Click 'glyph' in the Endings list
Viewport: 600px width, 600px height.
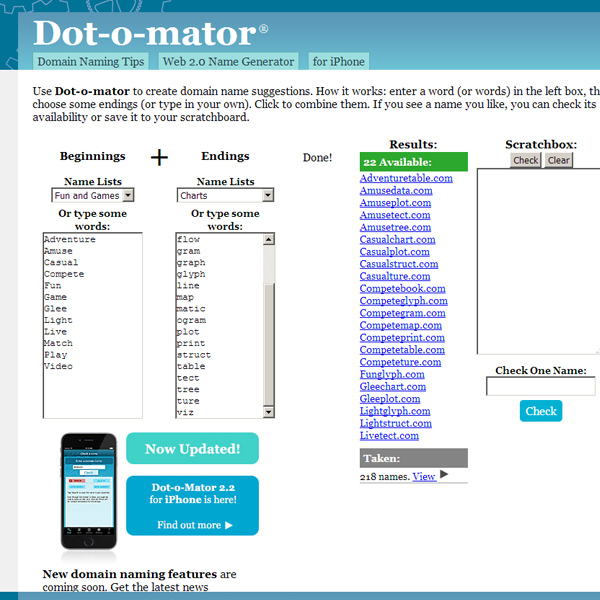tap(191, 274)
